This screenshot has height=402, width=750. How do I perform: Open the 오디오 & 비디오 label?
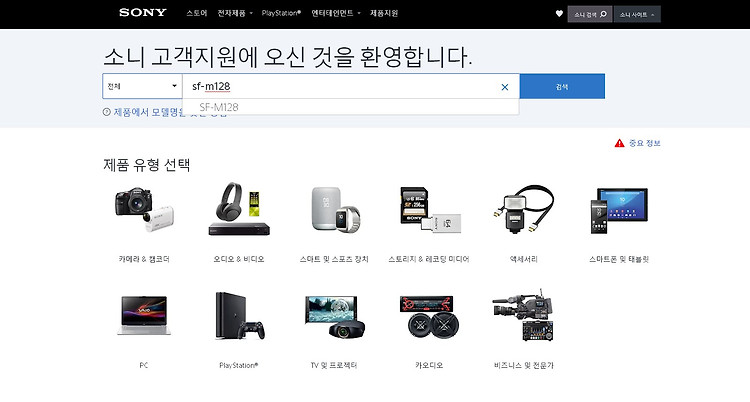(x=239, y=259)
